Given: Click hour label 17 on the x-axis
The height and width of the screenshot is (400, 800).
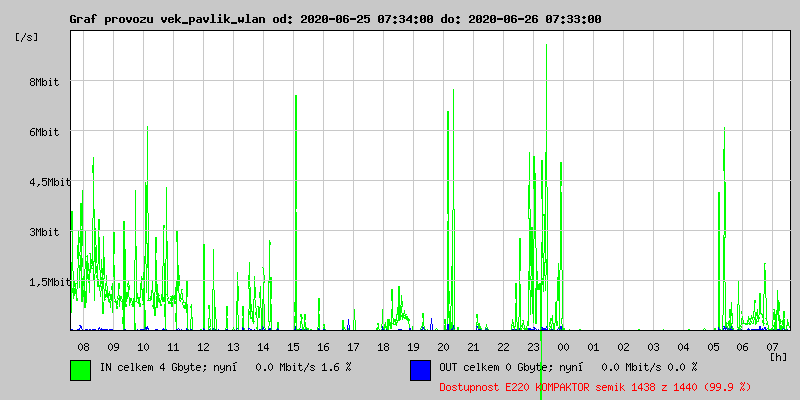Looking at the screenshot, I should (353, 347).
